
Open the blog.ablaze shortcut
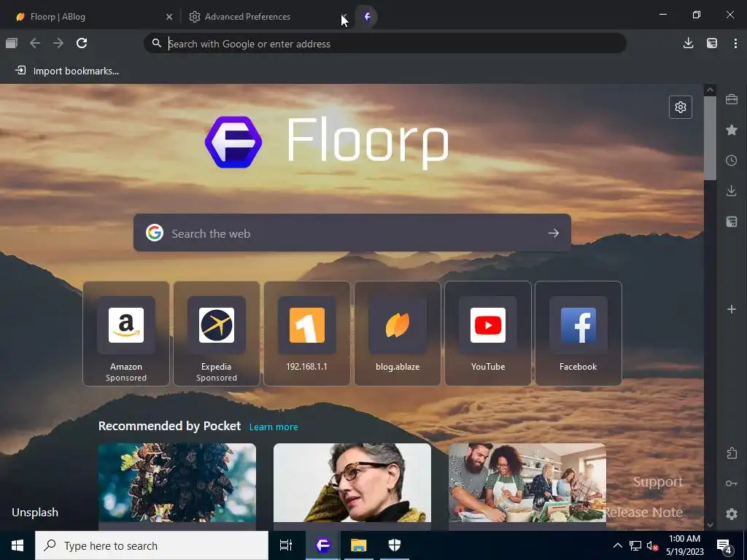[398, 333]
